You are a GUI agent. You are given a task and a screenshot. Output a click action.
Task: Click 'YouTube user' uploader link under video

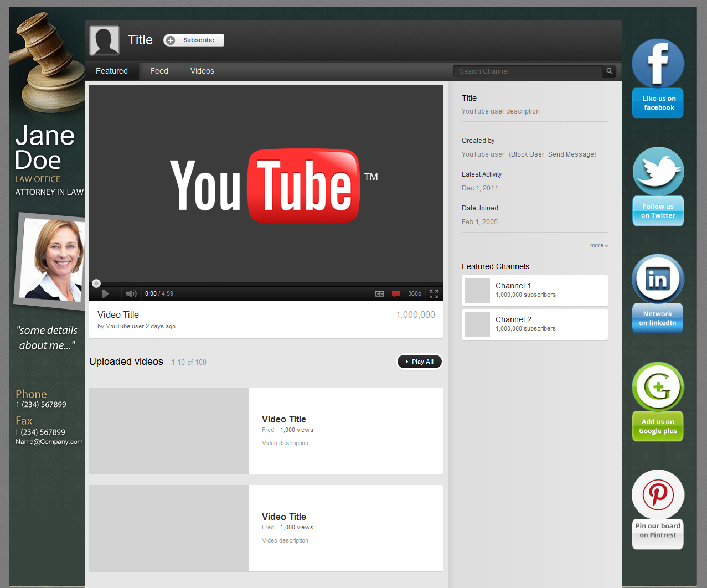[x=125, y=326]
